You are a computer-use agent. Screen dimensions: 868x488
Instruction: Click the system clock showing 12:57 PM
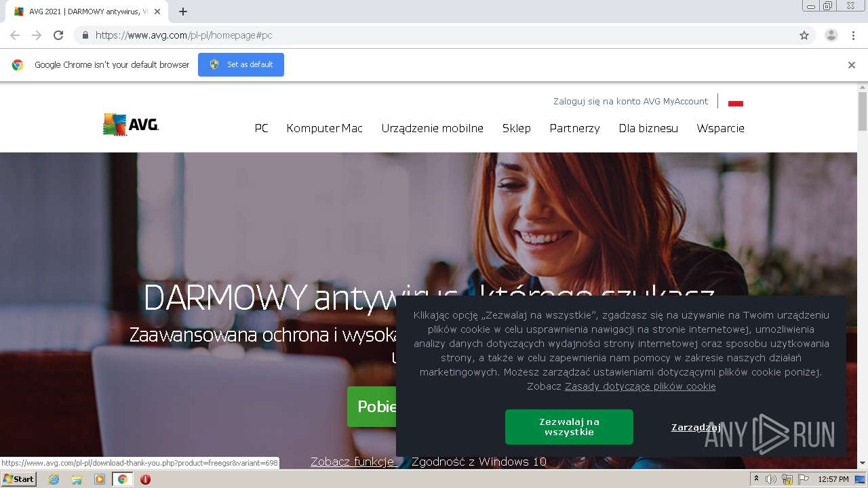[x=833, y=479]
